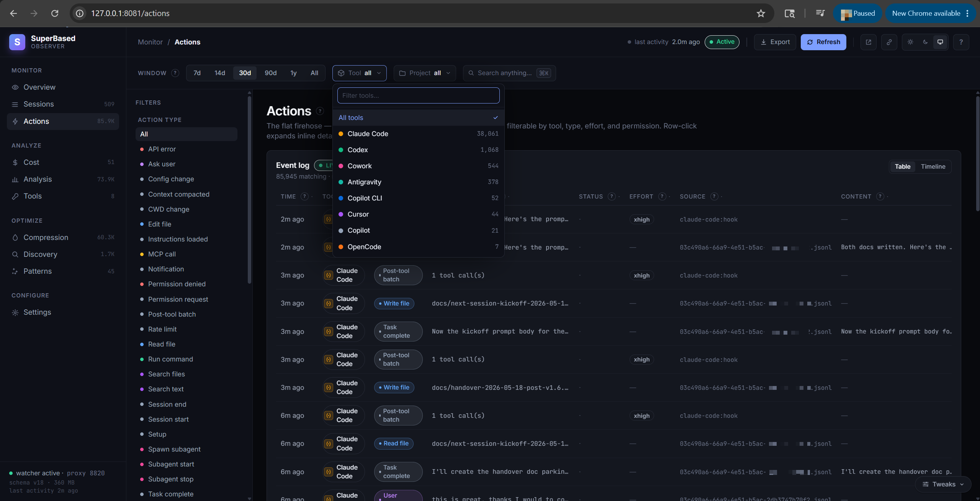Open Sessions list icon in sidebar

pyautogui.click(x=15, y=104)
